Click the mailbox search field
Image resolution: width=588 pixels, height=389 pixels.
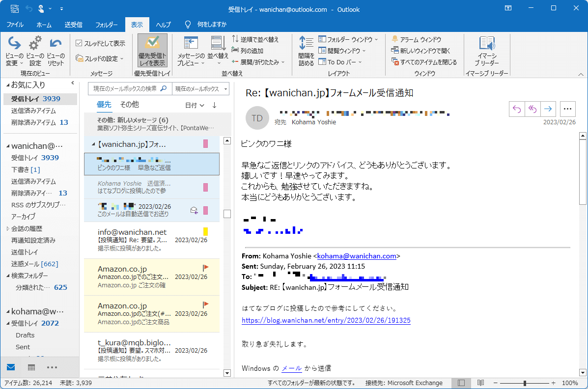[130, 89]
